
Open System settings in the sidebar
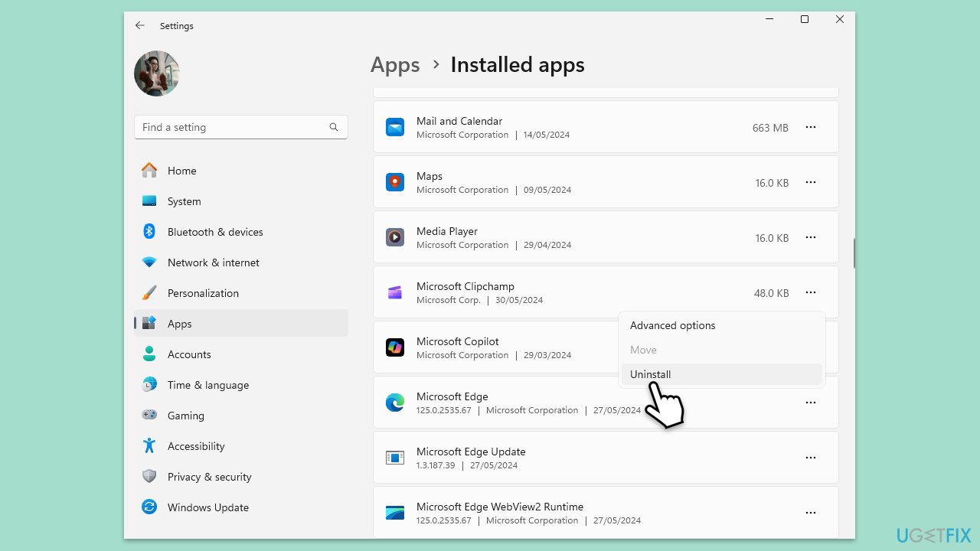[x=241, y=201]
